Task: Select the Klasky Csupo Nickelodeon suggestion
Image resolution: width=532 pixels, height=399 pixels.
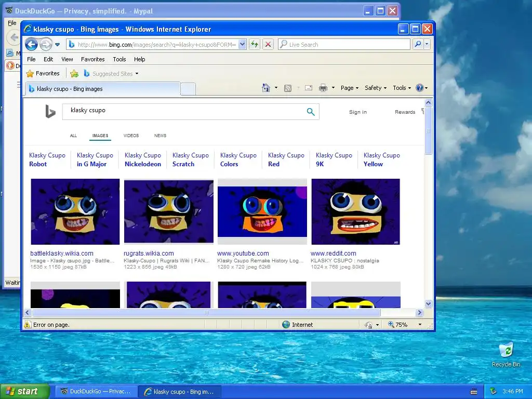Action: [x=143, y=160]
